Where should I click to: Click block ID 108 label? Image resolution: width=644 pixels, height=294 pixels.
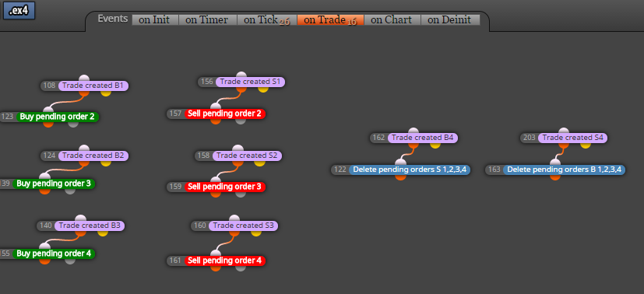pyautogui.click(x=49, y=86)
